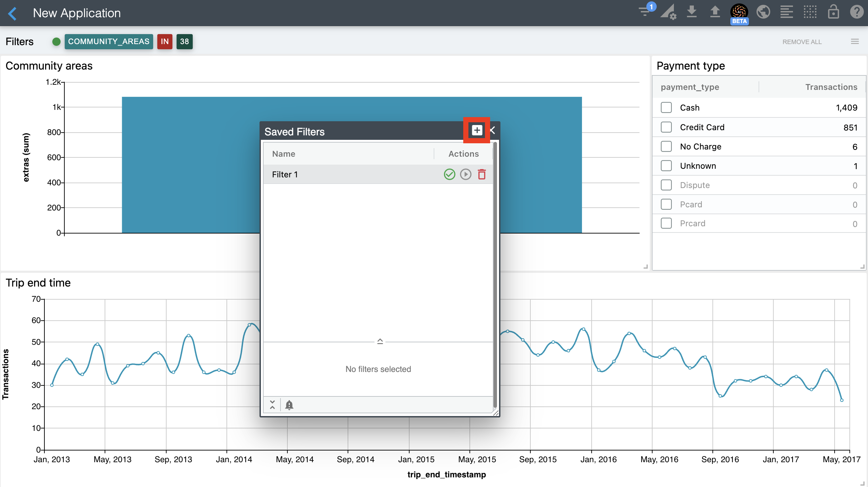This screenshot has height=487, width=868.
Task: Delete Filter 1 using the trash icon
Action: point(481,174)
